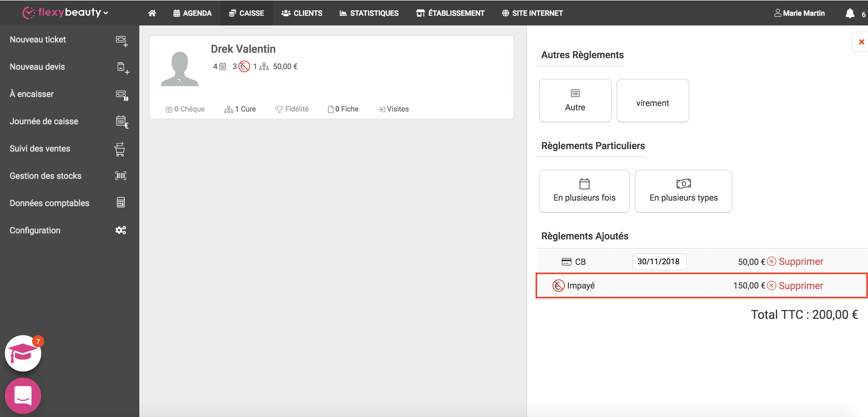Open the STATISTIQUES tab
868x417 pixels.
pos(369,13)
